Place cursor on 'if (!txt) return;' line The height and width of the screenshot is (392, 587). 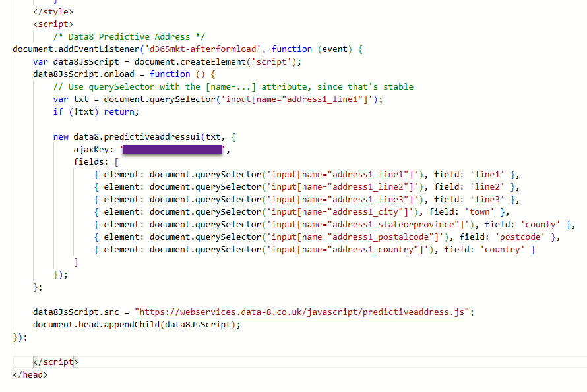coord(96,111)
